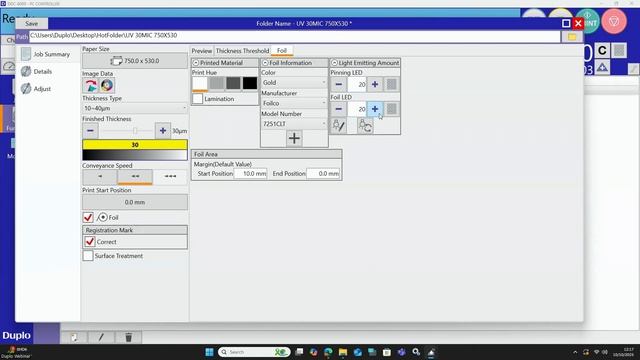Open the Windows Start menu
Image resolution: width=640 pixels, height=360 pixels.
click(x=209, y=352)
